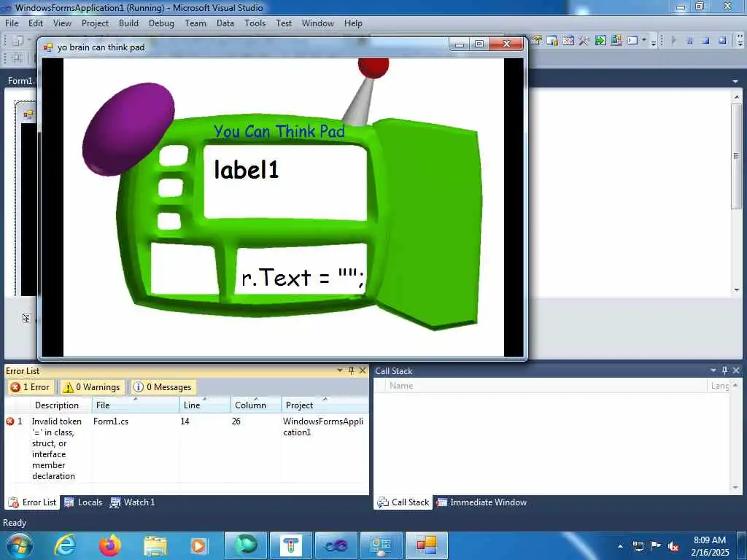747x560 pixels.
Task: Open Windows Start menu
Action: (18, 545)
